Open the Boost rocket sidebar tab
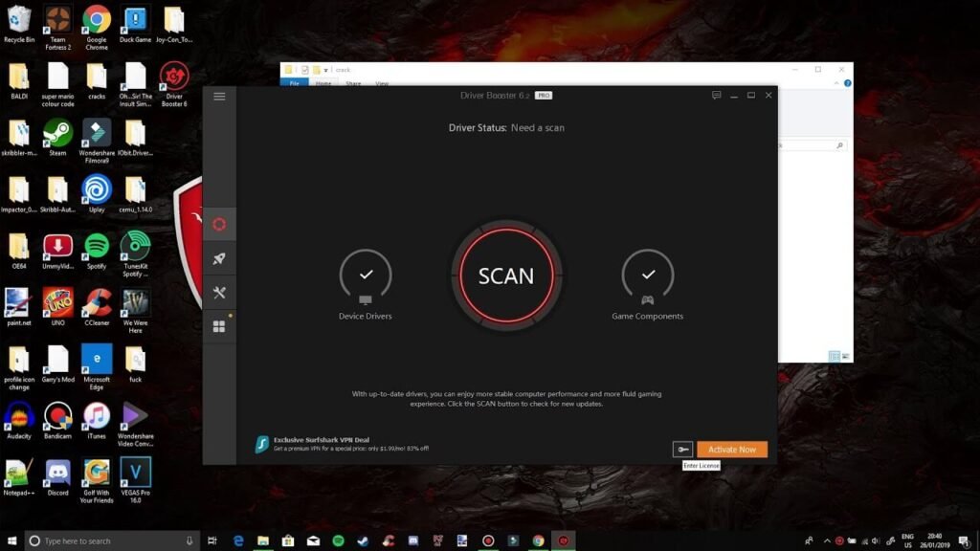 pyautogui.click(x=219, y=258)
